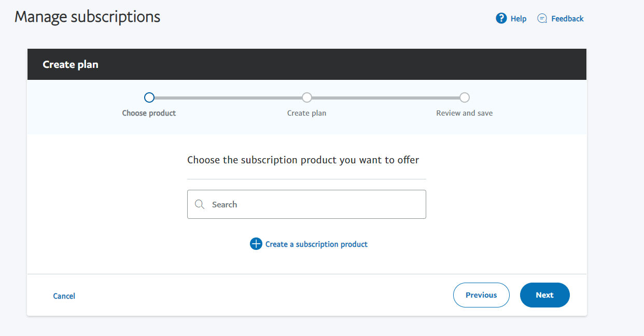Click the Create plan step label

click(307, 113)
